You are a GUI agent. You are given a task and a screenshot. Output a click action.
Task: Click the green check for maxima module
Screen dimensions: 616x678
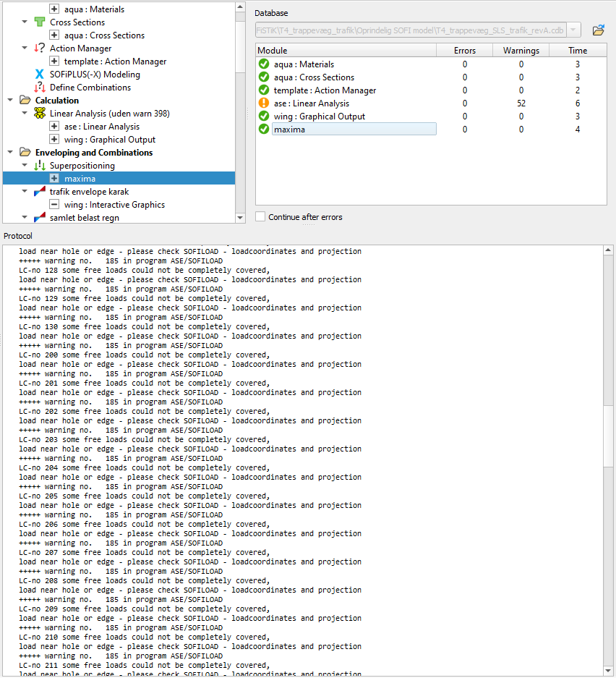coord(263,129)
